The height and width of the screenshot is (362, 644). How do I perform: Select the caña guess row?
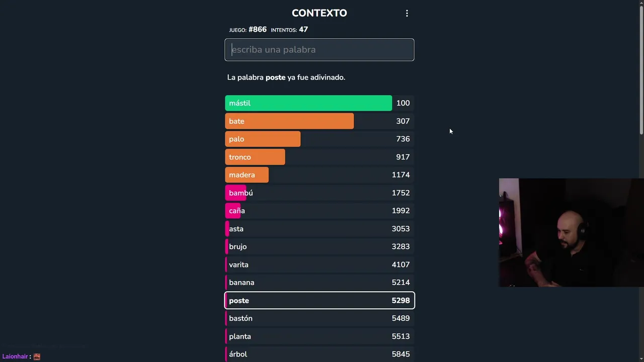point(319,211)
